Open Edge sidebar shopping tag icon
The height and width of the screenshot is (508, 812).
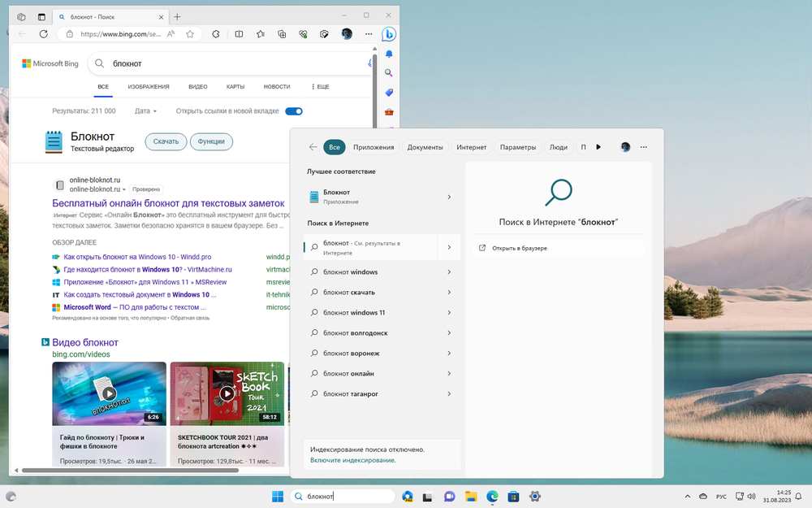click(389, 93)
